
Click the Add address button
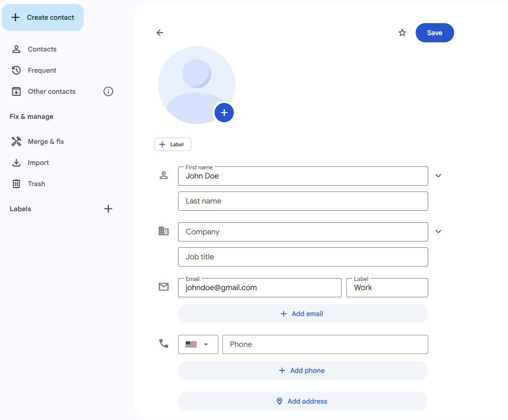point(303,401)
